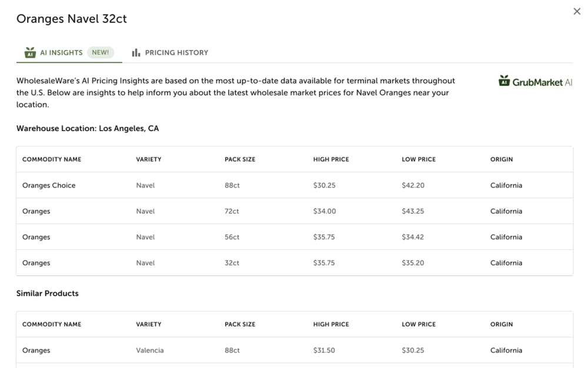Click the Origin header in first table
Screen dimensions: 588x368
point(502,159)
